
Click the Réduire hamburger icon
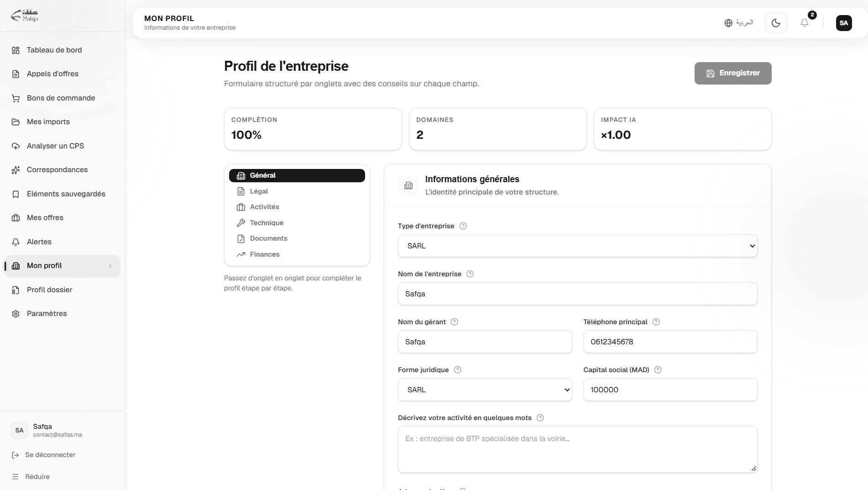[15, 477]
